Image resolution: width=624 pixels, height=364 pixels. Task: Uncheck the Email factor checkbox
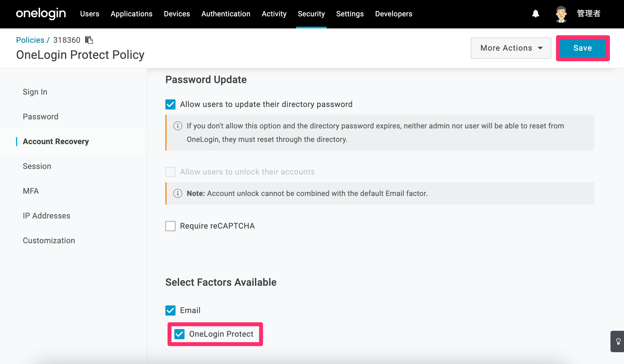170,311
